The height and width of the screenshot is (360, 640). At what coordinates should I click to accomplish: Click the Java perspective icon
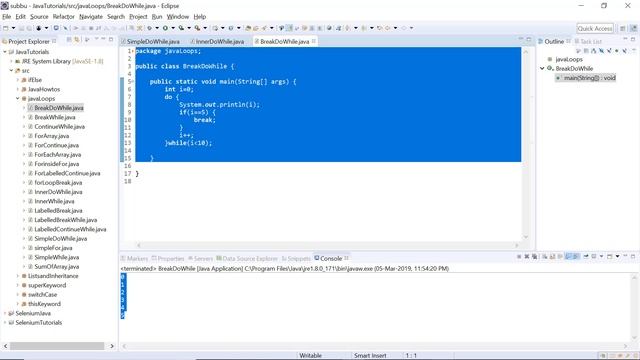[633, 29]
